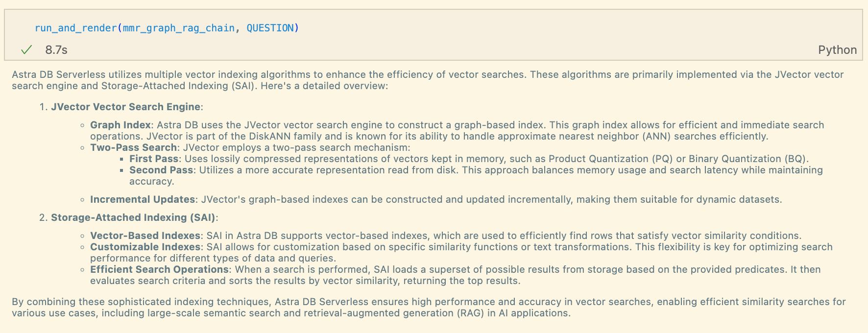
Task: Place cursor in the code cell input area
Action: pos(434,28)
